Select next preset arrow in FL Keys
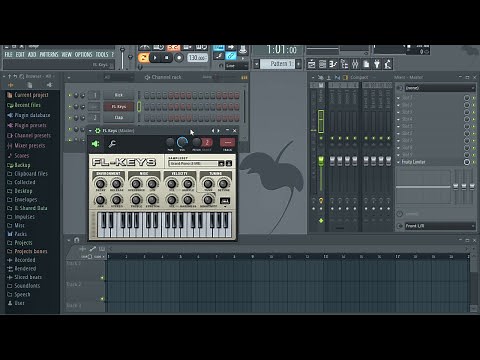Image resolution: width=480 pixels, height=360 pixels. pyautogui.click(x=218, y=131)
